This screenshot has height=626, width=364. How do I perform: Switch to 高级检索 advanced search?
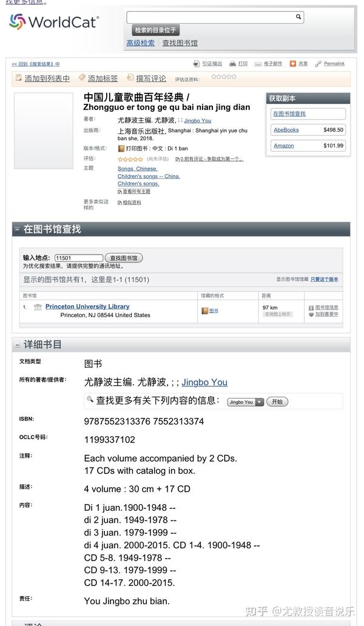(x=141, y=43)
